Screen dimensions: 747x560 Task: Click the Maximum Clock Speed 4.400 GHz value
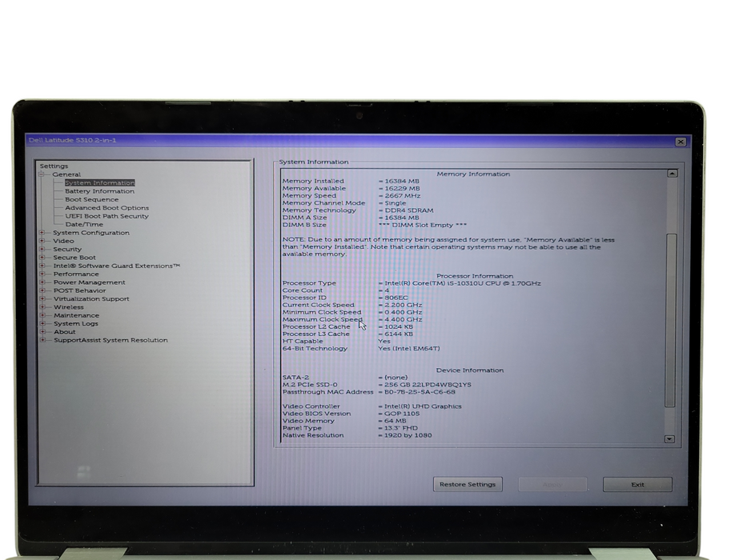pyautogui.click(x=403, y=319)
